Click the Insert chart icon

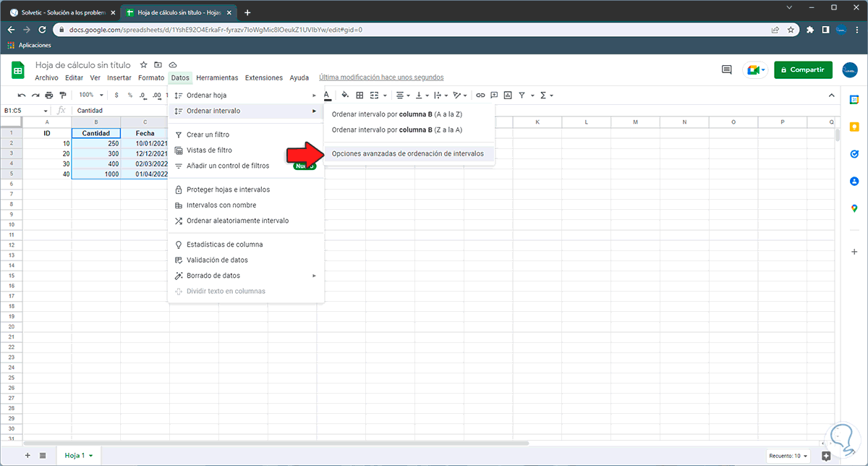click(x=508, y=95)
